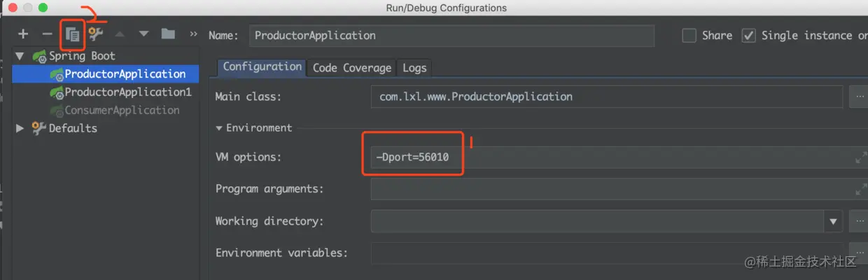868x280 pixels.
Task: Expand the Program arguments field editor
Action: (861, 189)
